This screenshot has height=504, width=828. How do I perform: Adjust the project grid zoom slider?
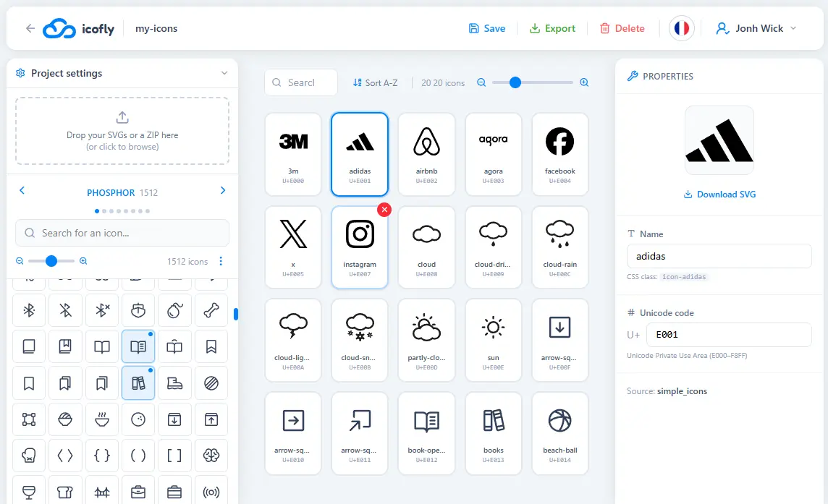pyautogui.click(x=532, y=82)
